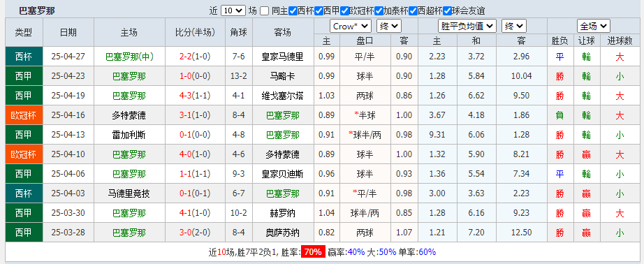The width and height of the screenshot is (644, 264).
Task: Click the home odds value 9.31
Action: tap(437, 135)
